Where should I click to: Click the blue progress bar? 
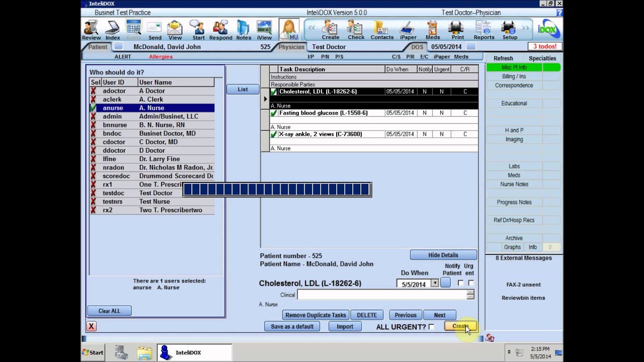click(277, 190)
